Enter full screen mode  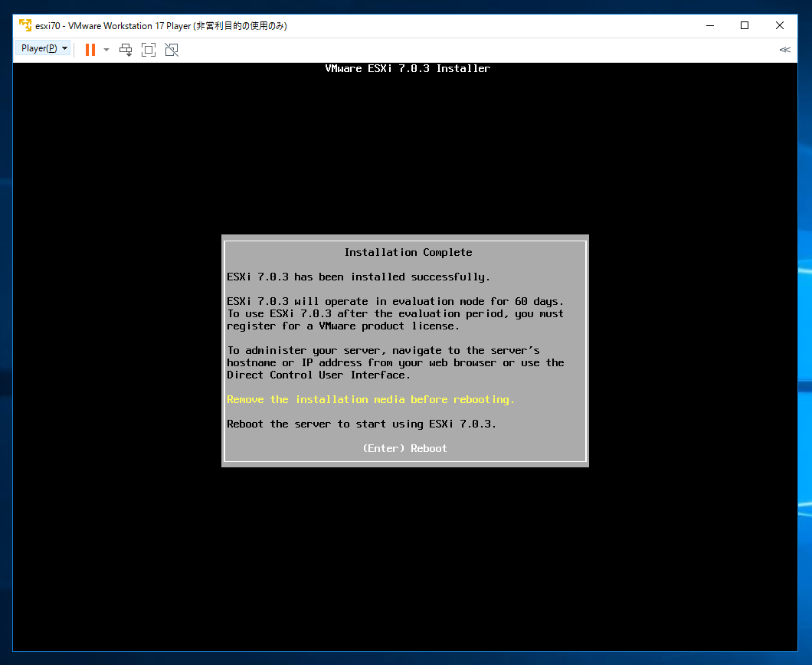point(149,50)
